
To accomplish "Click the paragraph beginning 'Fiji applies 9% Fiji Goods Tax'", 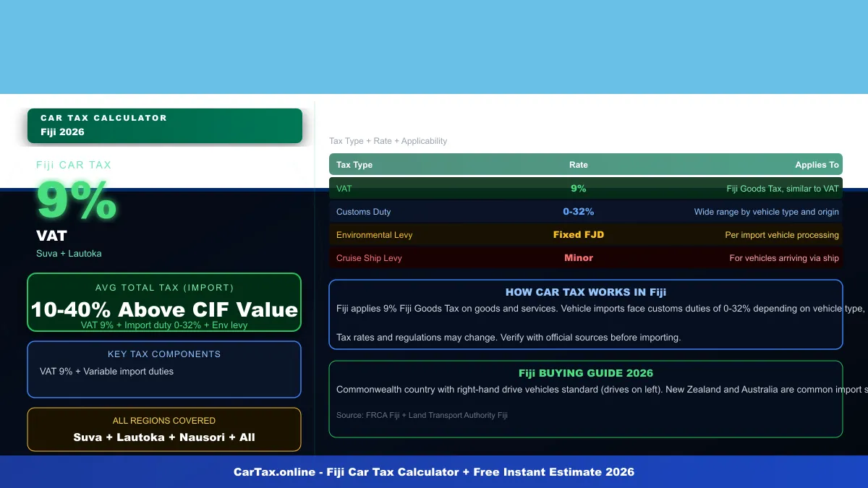I will coord(601,309).
